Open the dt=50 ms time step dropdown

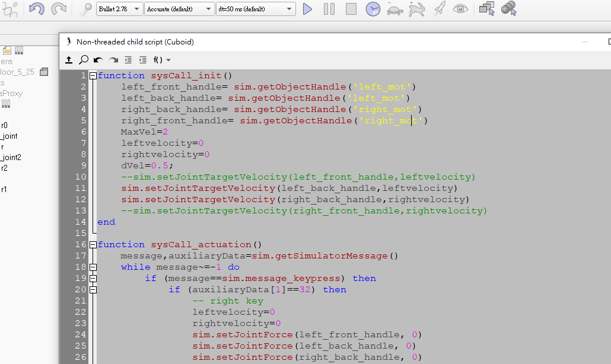[x=255, y=9]
